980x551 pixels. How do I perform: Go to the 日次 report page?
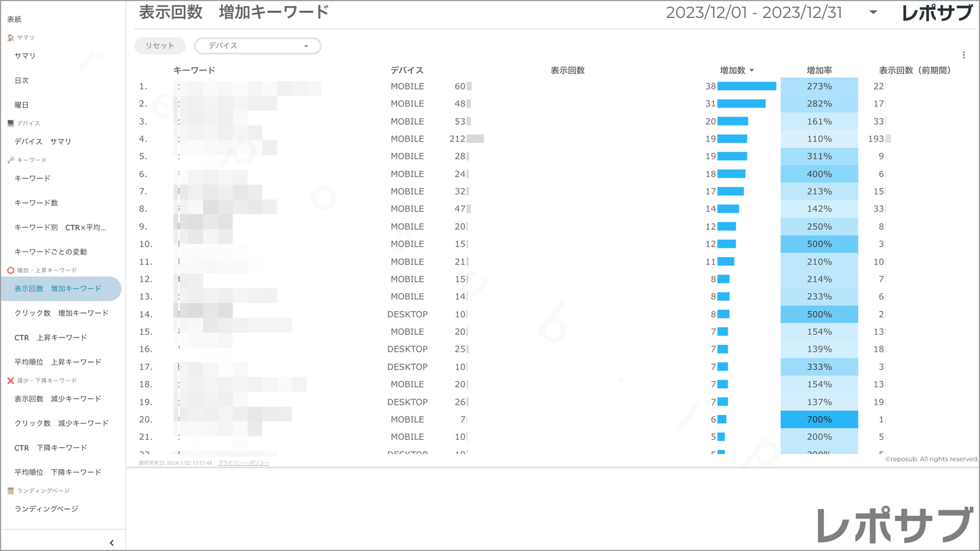pos(22,81)
